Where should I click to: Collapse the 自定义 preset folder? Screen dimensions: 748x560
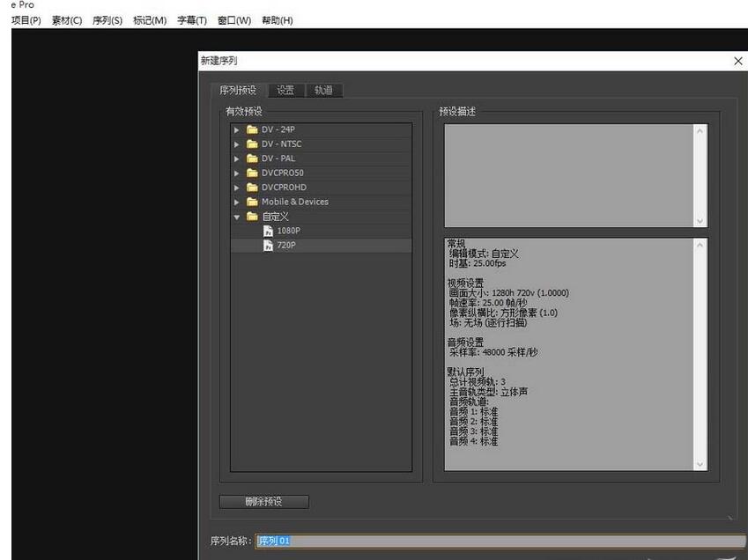click(x=236, y=216)
